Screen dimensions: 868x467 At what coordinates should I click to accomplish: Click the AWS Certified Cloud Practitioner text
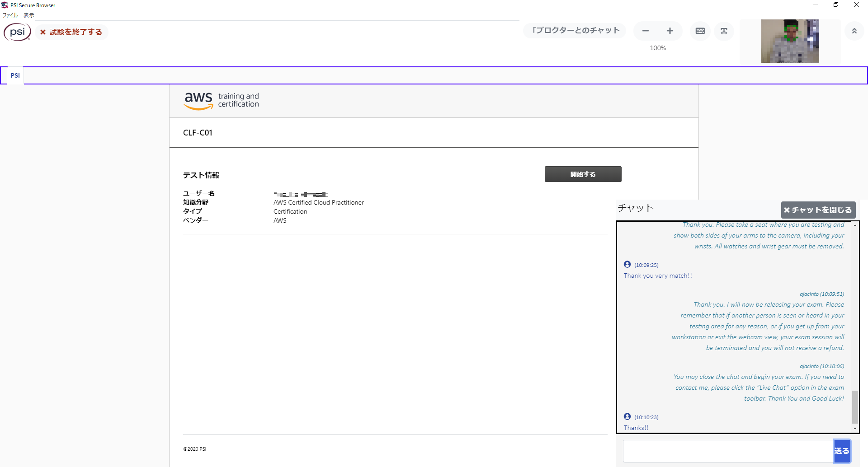(318, 202)
